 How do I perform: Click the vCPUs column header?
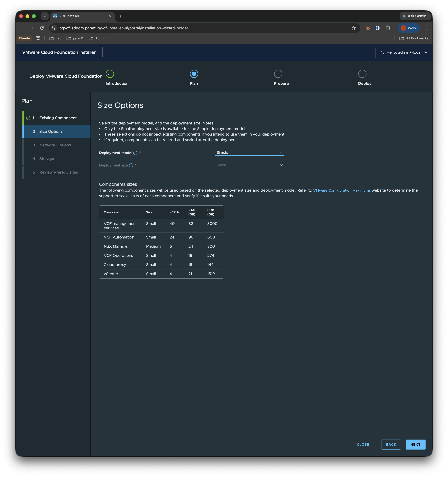click(x=174, y=212)
